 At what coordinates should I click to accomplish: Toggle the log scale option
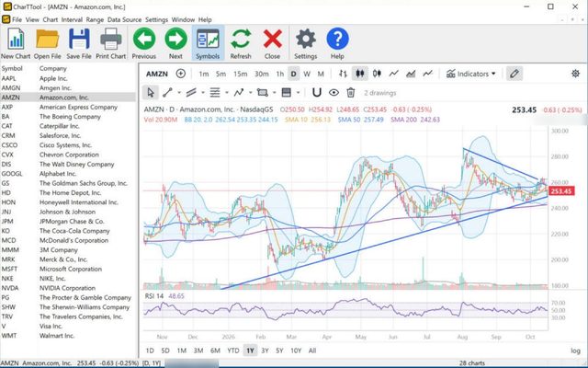coord(575,351)
